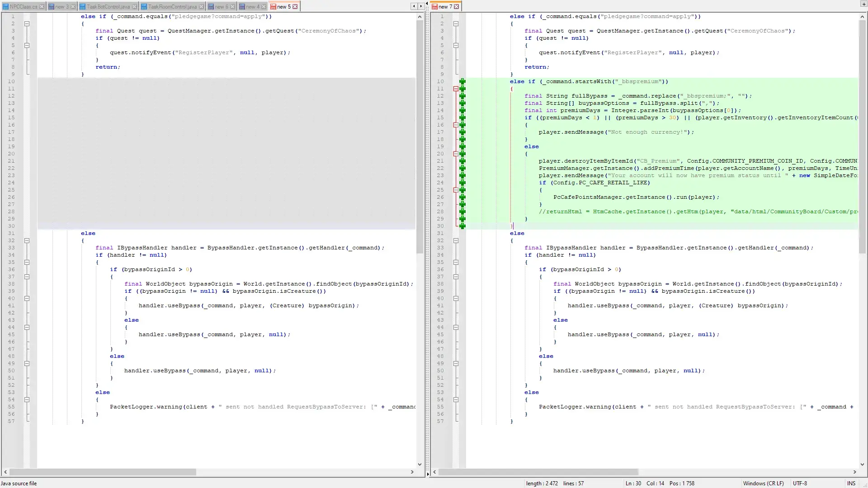Click the unsaved red disk icon on new 7 tab
Image resolution: width=868 pixels, height=488 pixels.
coord(434,7)
